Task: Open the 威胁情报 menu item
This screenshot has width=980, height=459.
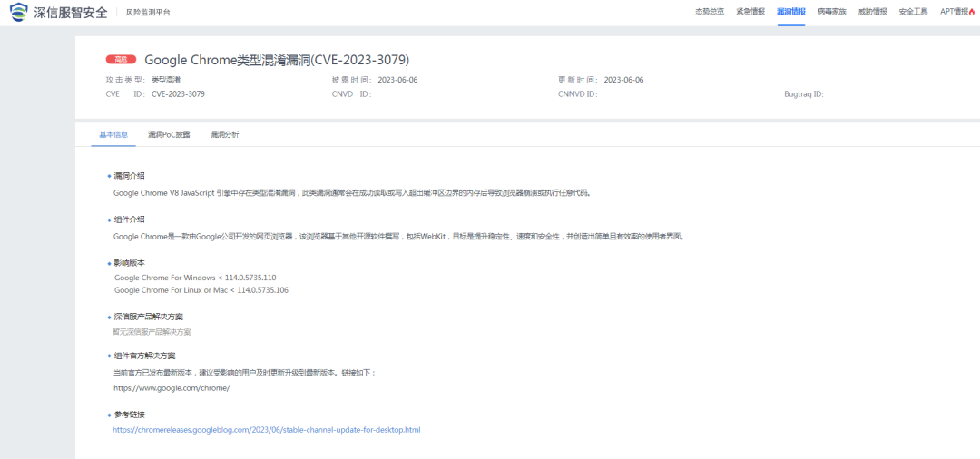Action: [872, 12]
